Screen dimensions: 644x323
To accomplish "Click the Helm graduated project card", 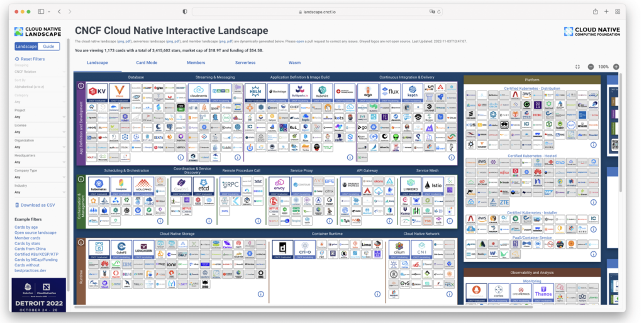I will pyautogui.click(x=255, y=93).
